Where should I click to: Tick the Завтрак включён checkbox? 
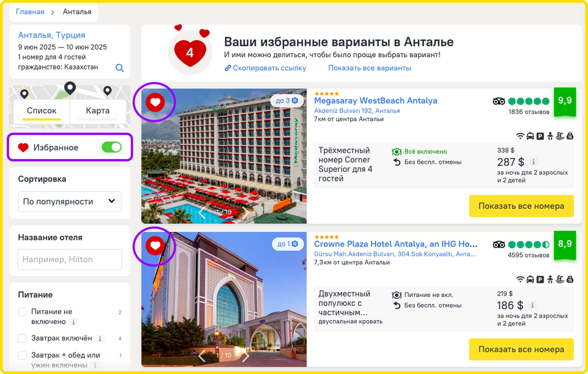point(23,338)
